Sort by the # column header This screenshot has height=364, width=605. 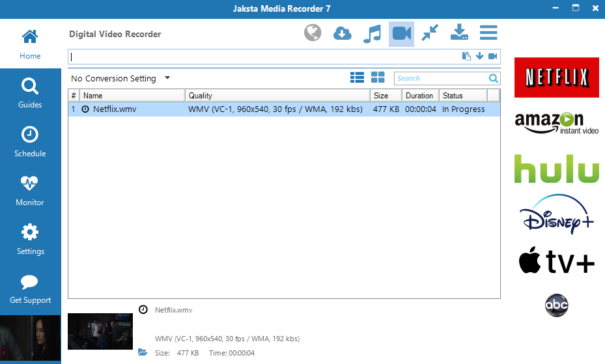coord(74,96)
